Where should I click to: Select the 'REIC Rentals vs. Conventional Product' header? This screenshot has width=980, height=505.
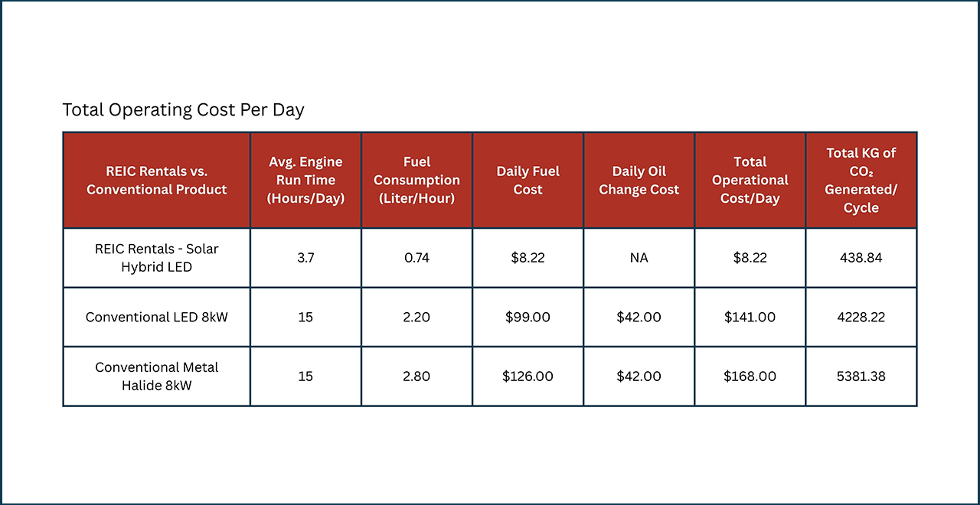pos(156,181)
